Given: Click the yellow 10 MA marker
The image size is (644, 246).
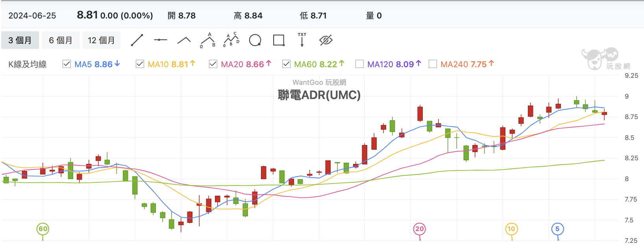Looking at the screenshot, I should pos(511,229).
